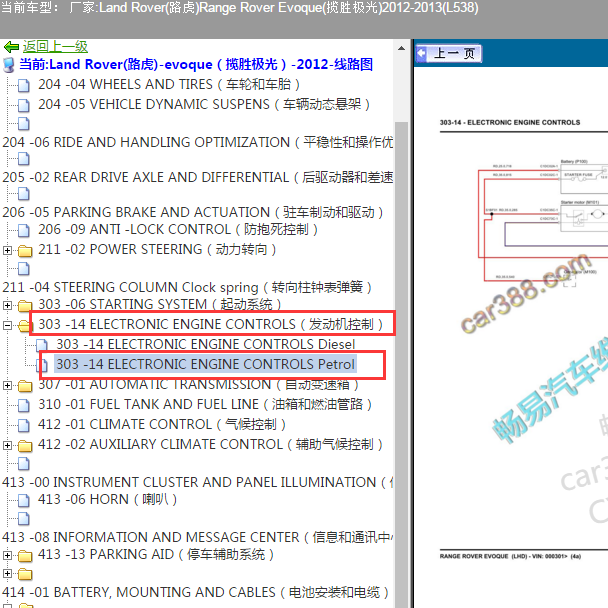Viewport: 608px width, 608px height.
Task: Open 413-06 HORN (喇叭) entry
Action: coord(107,499)
